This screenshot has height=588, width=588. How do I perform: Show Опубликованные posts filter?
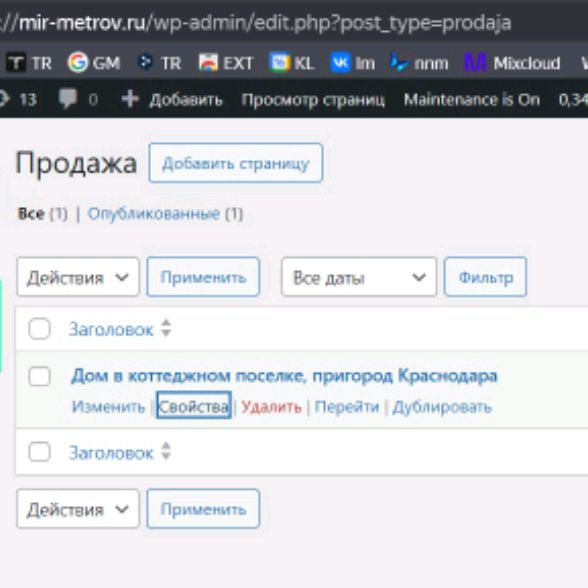pyautogui.click(x=153, y=214)
